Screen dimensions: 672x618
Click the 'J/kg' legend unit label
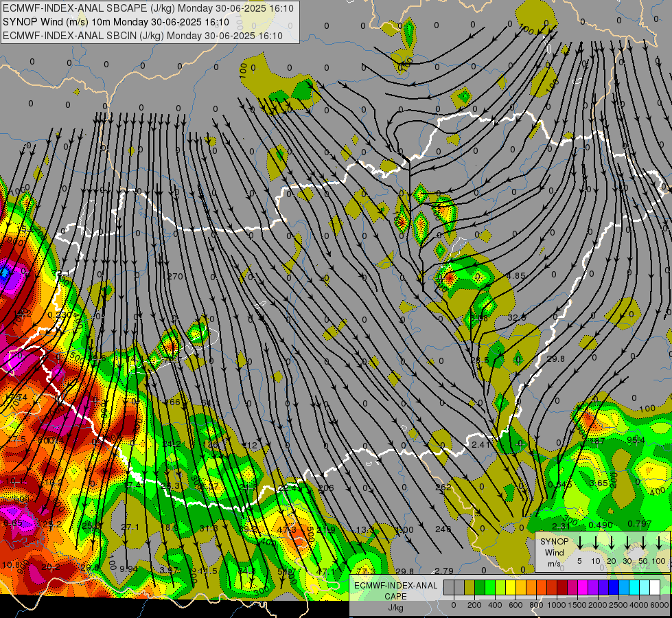point(396,608)
